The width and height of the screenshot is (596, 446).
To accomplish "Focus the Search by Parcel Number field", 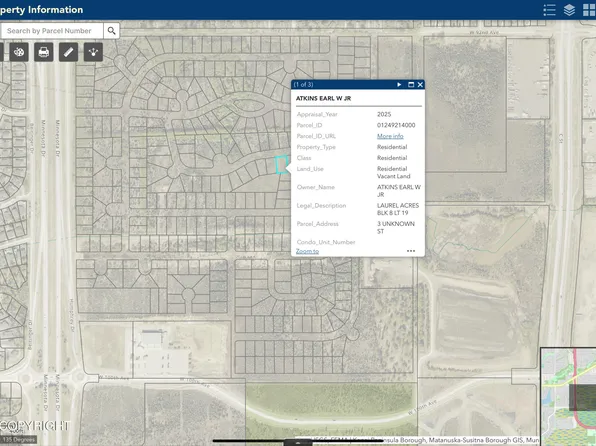I will (x=52, y=31).
